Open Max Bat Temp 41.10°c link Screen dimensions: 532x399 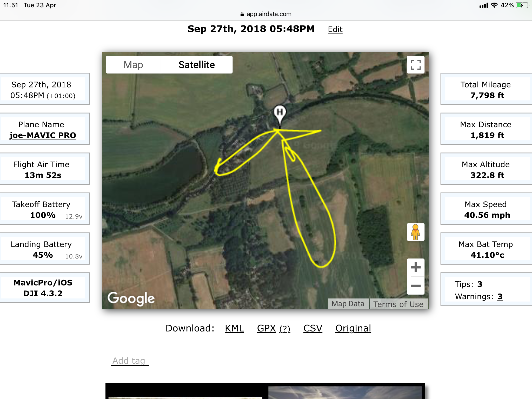[x=487, y=255]
